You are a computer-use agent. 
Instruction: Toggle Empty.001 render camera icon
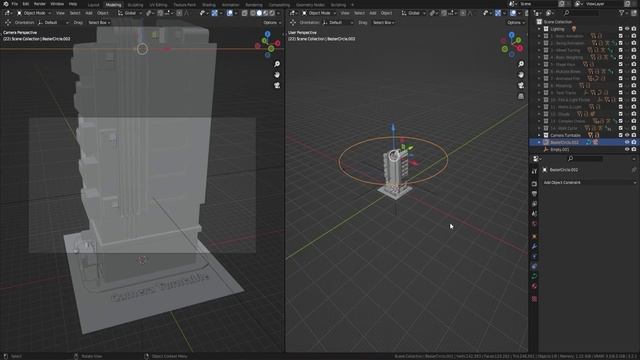point(634,149)
